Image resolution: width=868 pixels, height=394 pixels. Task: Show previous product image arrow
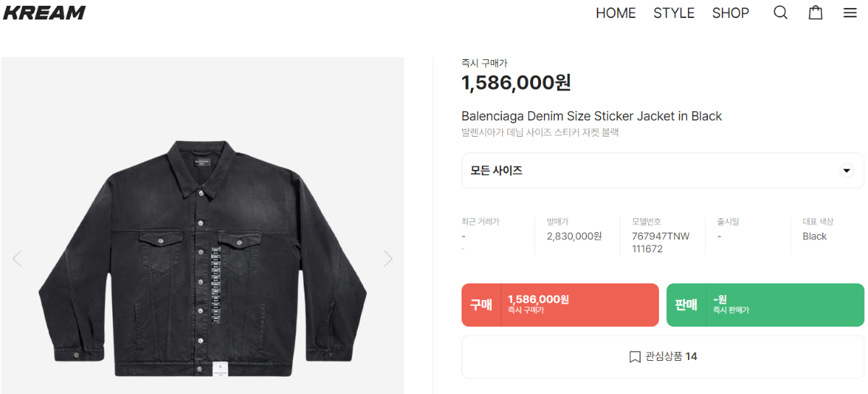tap(17, 258)
